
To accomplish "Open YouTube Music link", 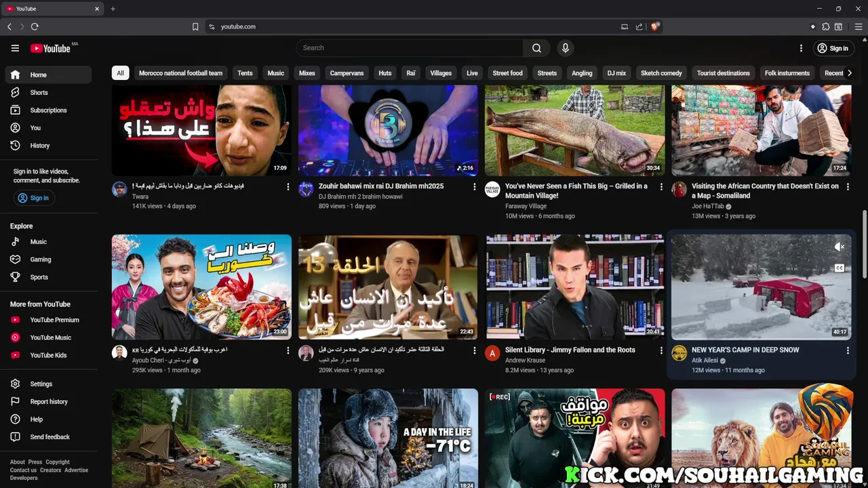I will click(x=48, y=338).
